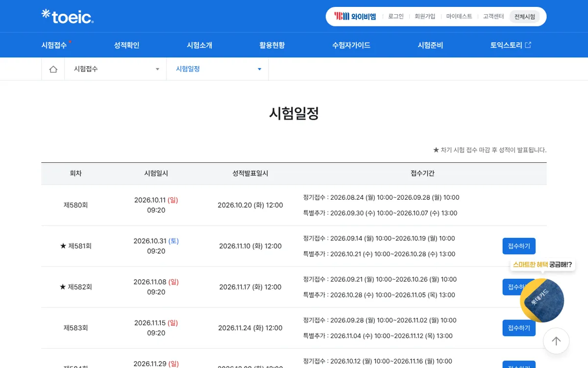Click 정기접수 period starting 2026.08.24
Image resolution: width=588 pixels, height=368 pixels.
[x=381, y=197]
